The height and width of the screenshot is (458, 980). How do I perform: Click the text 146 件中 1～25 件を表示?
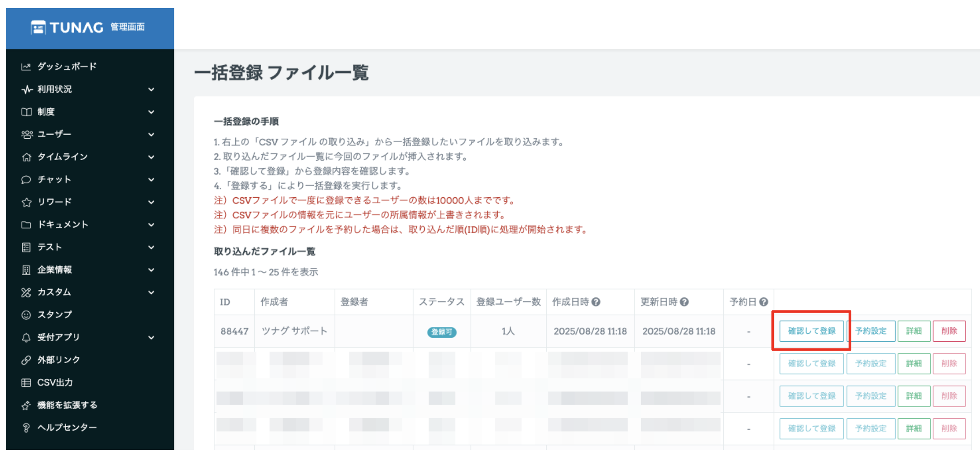pos(266,272)
